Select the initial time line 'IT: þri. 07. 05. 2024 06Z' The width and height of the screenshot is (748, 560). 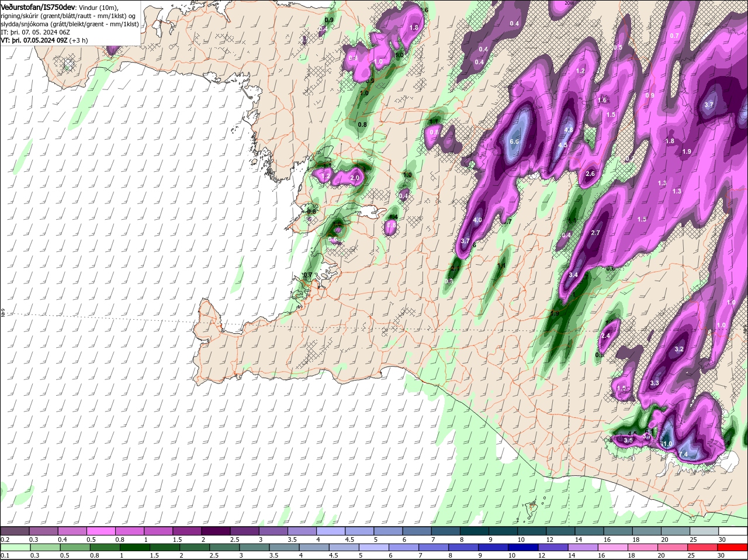35,32
